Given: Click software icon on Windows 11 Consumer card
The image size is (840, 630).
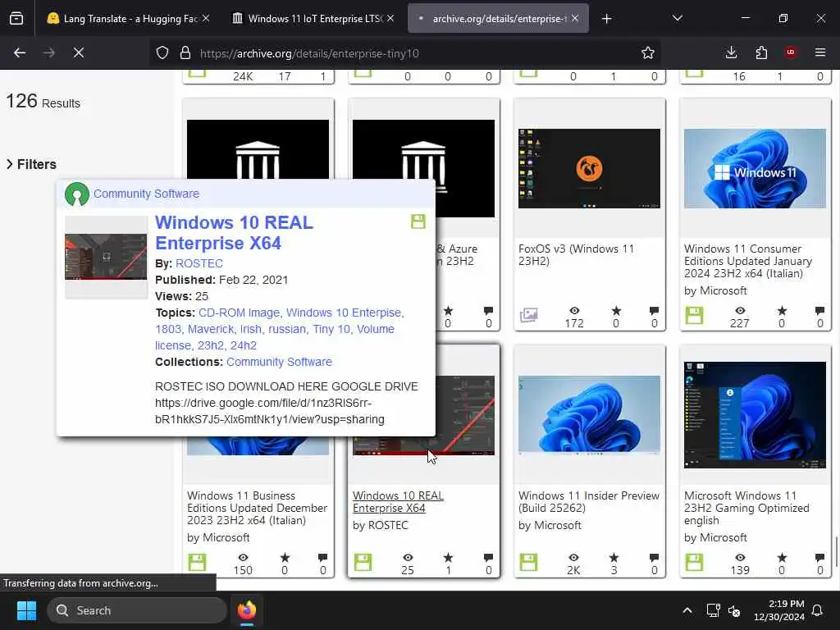Looking at the screenshot, I should point(694,315).
